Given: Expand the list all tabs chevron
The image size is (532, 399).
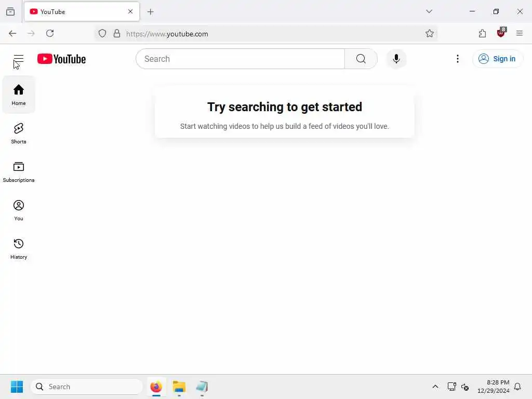Looking at the screenshot, I should point(429,11).
